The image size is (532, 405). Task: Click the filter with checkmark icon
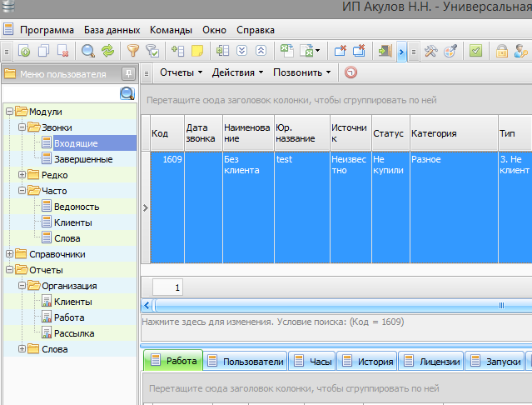pyautogui.click(x=152, y=52)
